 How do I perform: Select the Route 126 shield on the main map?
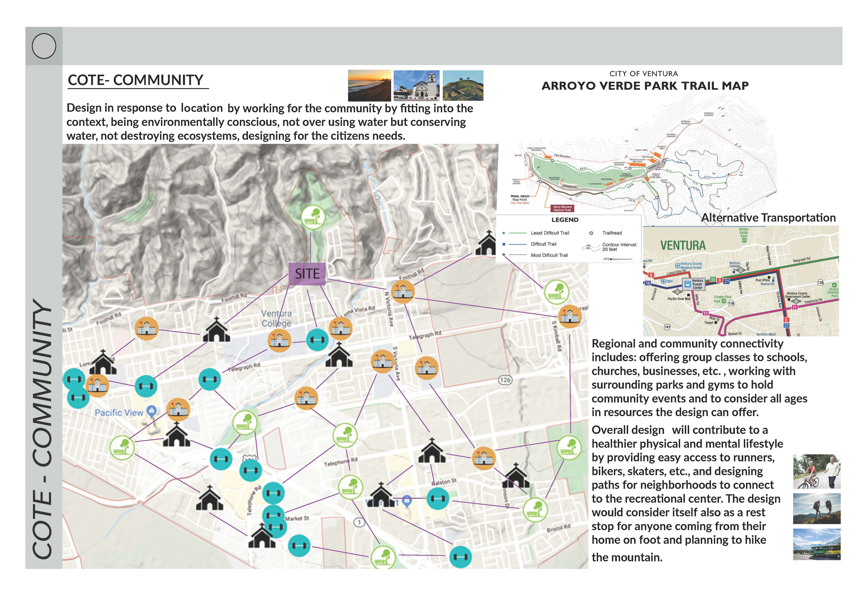[x=505, y=380]
